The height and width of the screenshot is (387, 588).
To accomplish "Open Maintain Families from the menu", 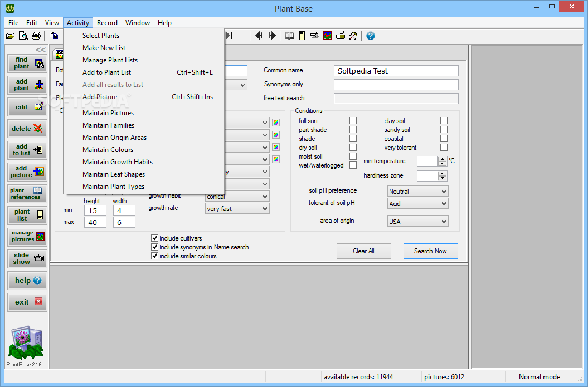I will 108,125.
